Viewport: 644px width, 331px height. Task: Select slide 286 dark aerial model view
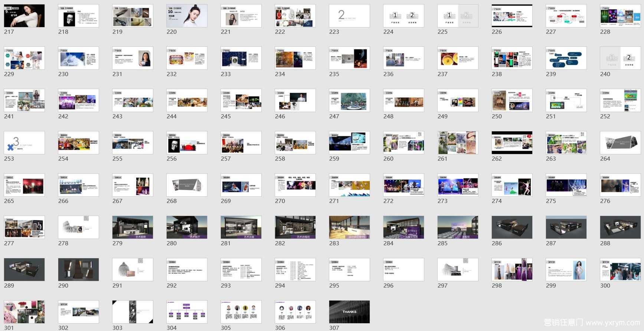click(x=512, y=227)
